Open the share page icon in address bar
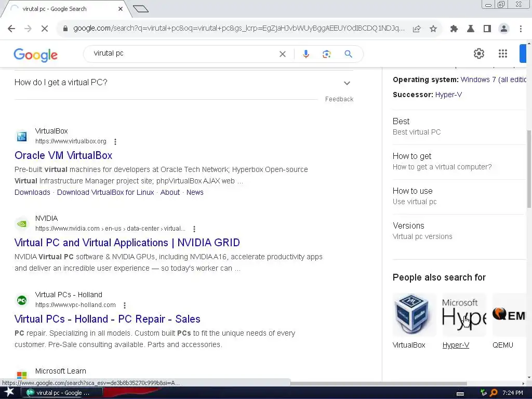 pos(417,29)
